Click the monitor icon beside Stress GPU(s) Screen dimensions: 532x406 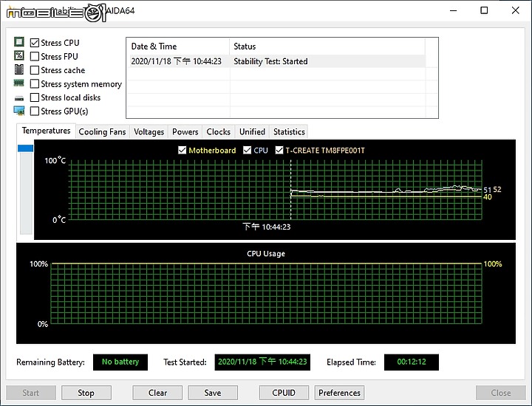pos(19,111)
